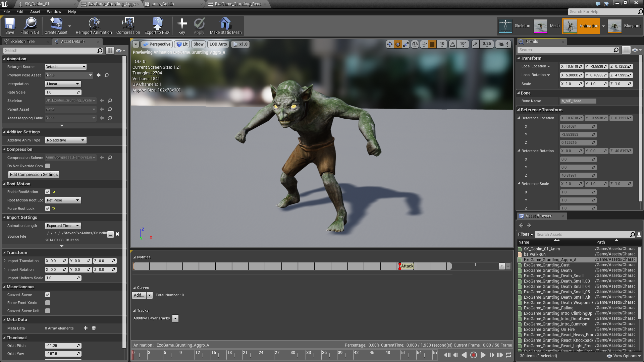
Task: Uncheck EnableRootMotion checkbox
Action: [48, 192]
